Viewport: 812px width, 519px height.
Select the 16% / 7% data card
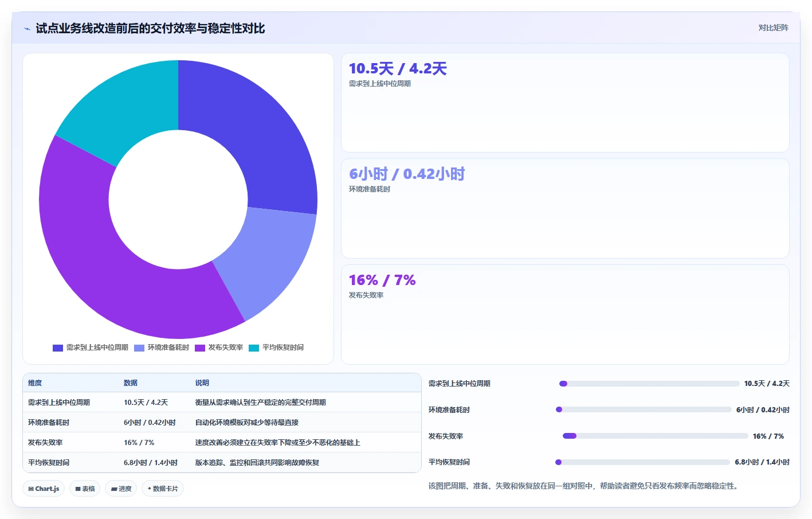click(565, 314)
